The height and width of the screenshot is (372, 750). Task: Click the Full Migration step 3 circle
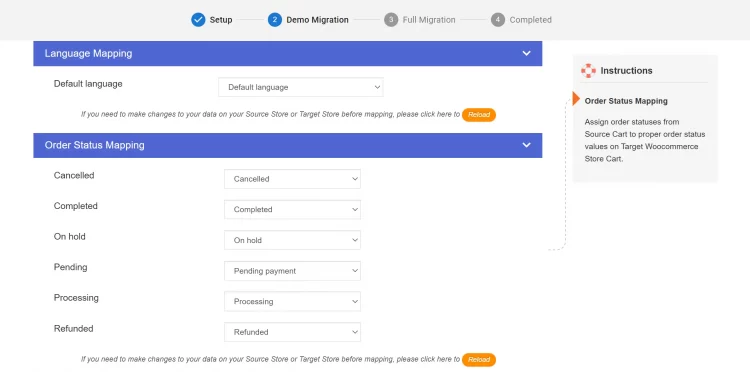[391, 20]
